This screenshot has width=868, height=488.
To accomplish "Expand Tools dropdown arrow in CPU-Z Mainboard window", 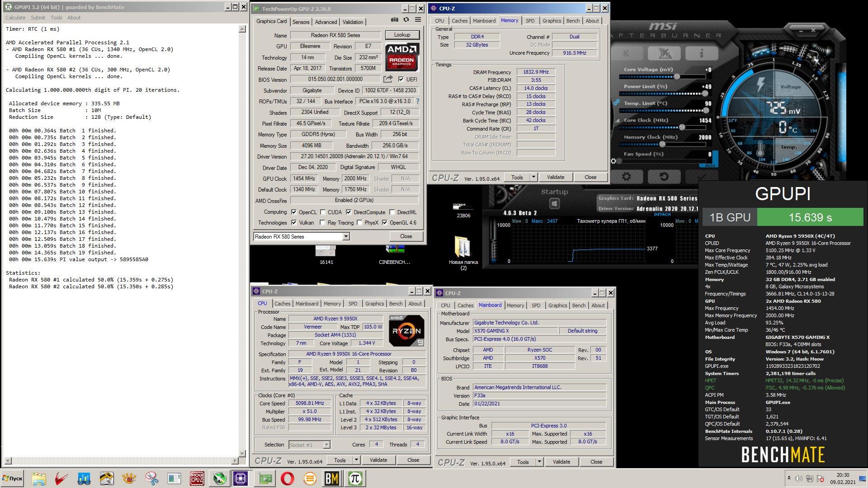I will pyautogui.click(x=540, y=462).
